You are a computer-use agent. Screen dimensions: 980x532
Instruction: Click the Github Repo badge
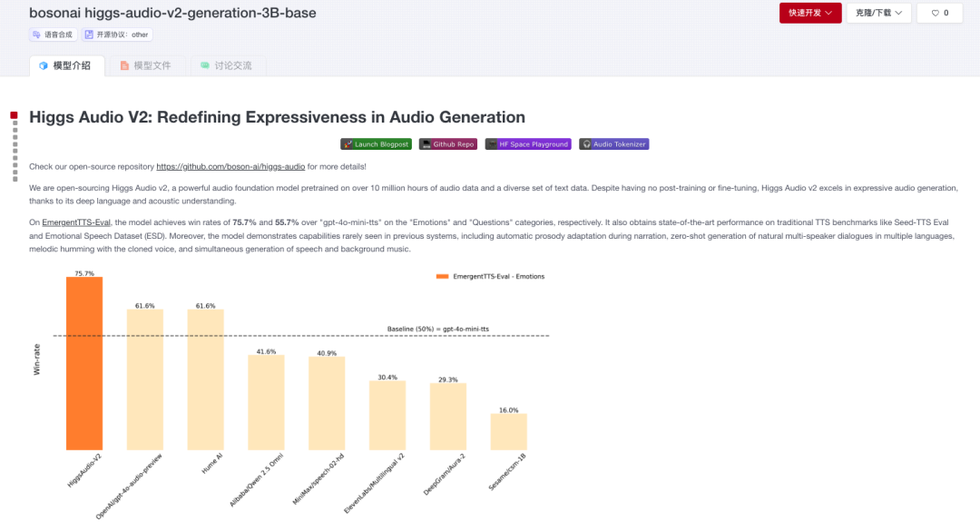(447, 144)
